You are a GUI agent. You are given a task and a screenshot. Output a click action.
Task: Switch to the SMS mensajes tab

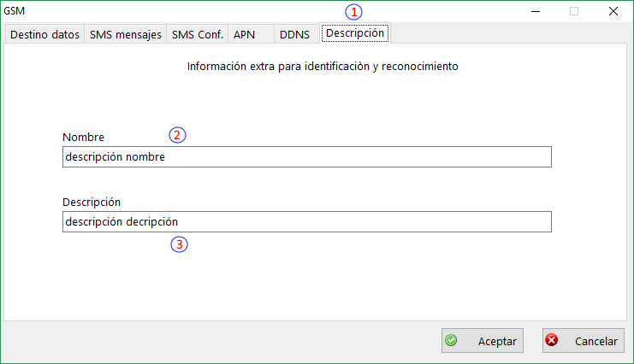[125, 34]
